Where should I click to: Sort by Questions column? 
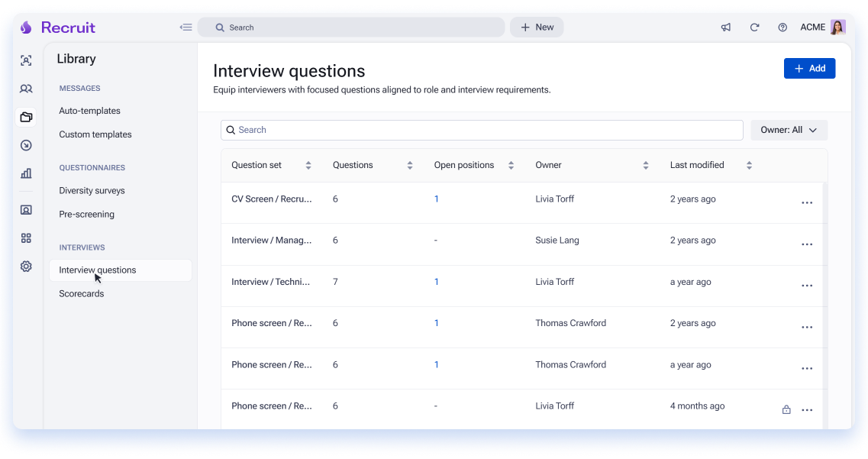[410, 165]
